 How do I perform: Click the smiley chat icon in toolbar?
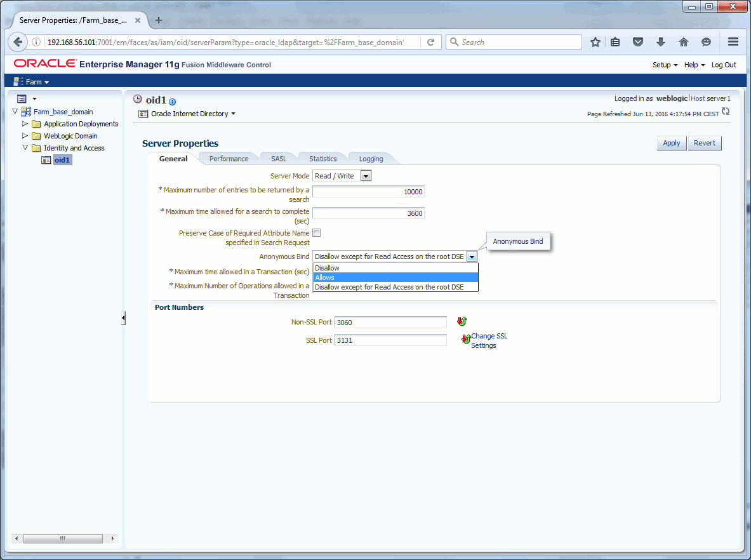point(706,42)
